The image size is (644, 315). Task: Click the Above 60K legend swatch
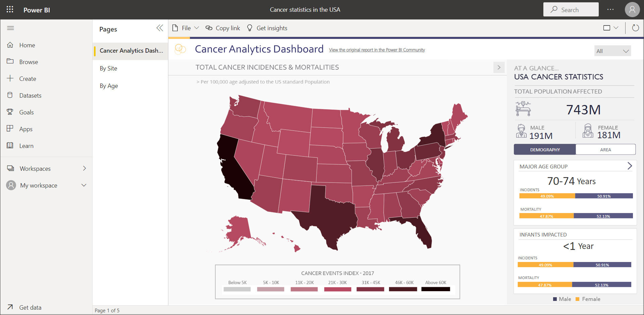(x=435, y=289)
